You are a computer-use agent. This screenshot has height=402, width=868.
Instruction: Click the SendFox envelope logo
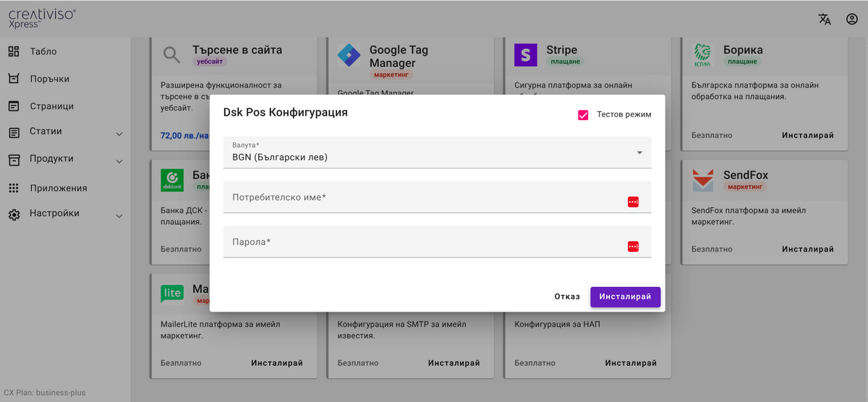click(x=702, y=180)
